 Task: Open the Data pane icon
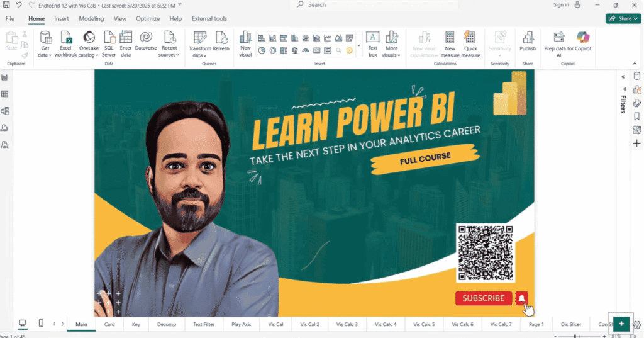[637, 76]
